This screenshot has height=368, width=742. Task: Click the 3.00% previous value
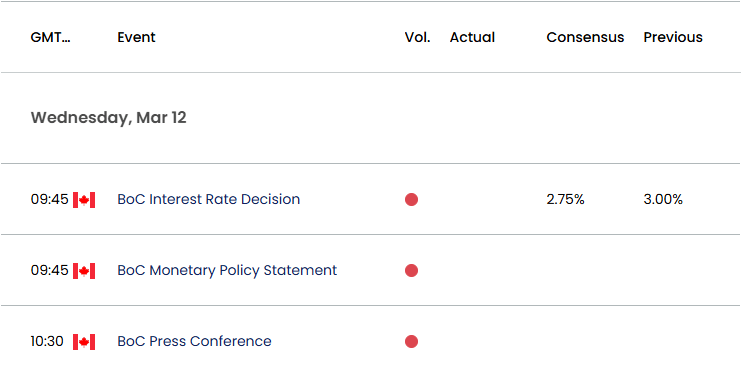pyautogui.click(x=663, y=200)
